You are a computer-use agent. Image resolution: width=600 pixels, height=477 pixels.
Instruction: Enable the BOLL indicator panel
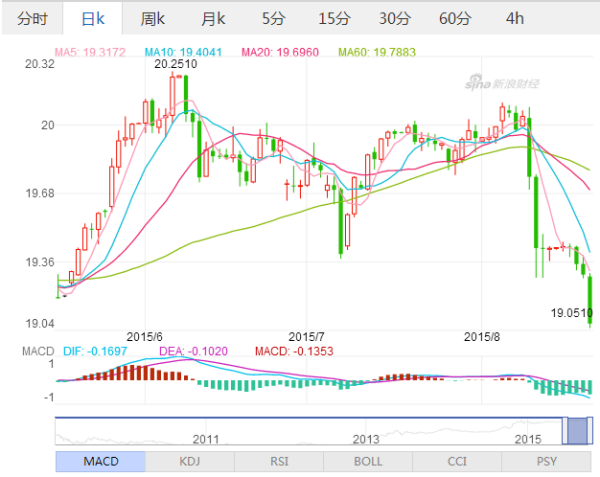click(x=367, y=461)
